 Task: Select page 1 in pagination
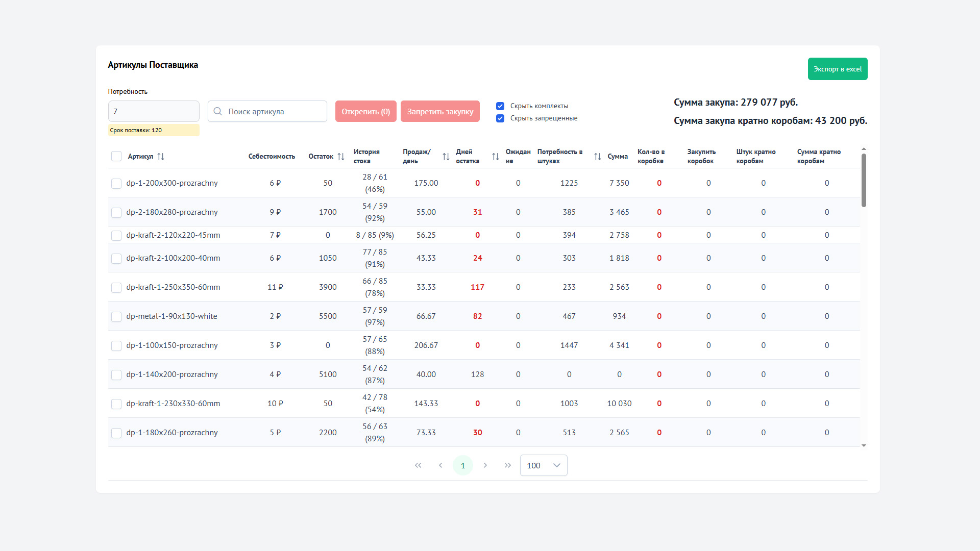[463, 465]
